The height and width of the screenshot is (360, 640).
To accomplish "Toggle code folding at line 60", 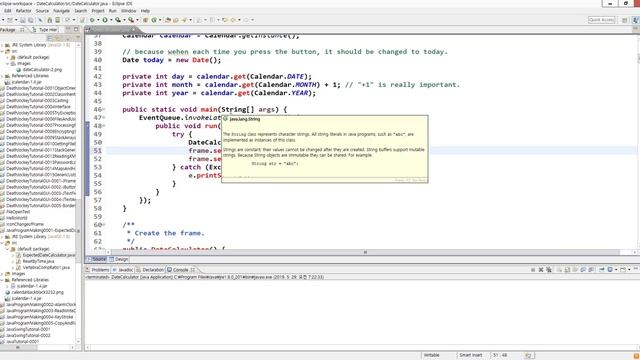I will [104, 224].
